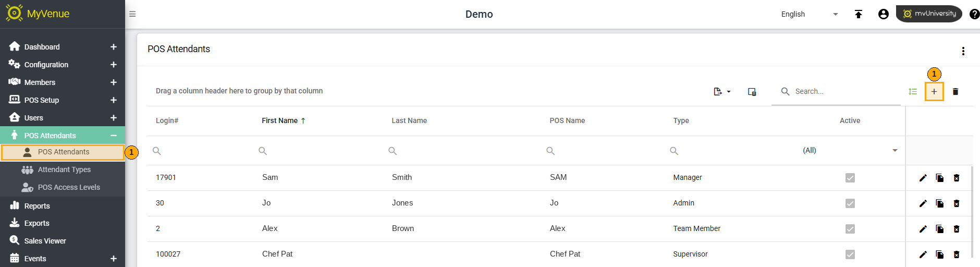Open the Active filter (All) dropdown
This screenshot has width=980, height=267.
(850, 150)
